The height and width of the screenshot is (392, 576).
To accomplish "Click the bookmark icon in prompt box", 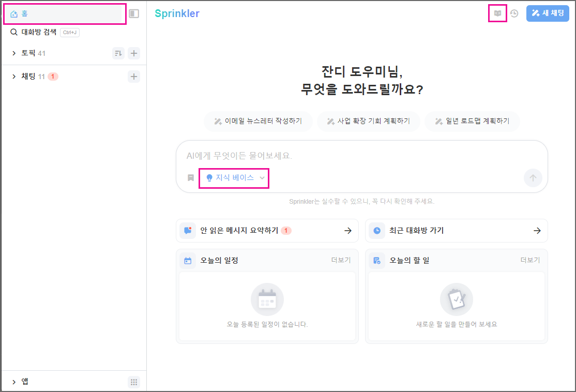I will click(191, 178).
